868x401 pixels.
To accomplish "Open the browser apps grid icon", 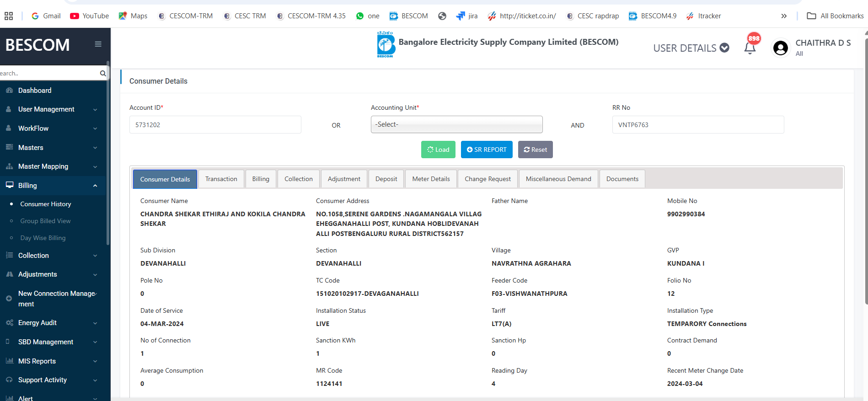I will coord(9,16).
